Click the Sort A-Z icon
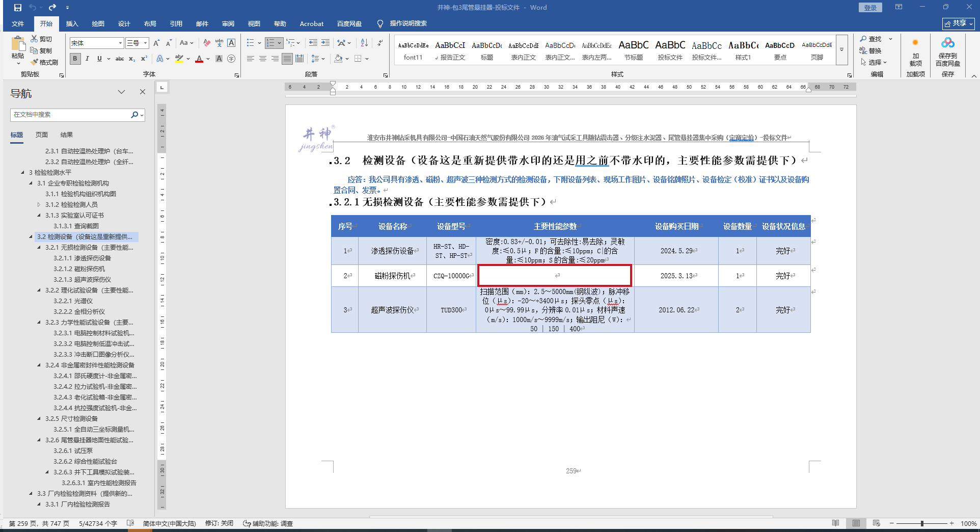Image resolution: width=980 pixels, height=532 pixels. (364, 43)
